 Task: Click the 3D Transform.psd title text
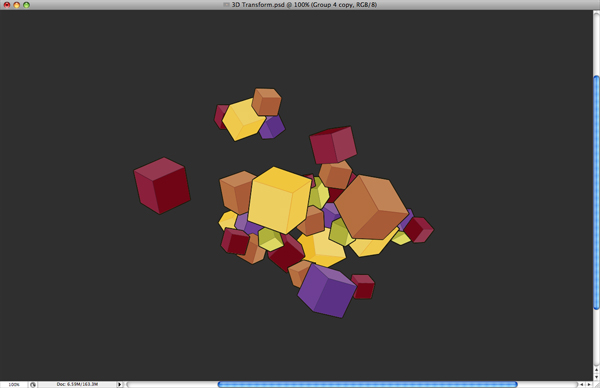258,5
